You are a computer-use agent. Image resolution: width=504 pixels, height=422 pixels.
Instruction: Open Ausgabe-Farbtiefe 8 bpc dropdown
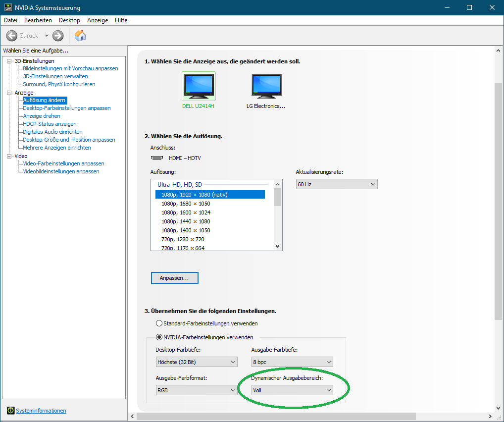pyautogui.click(x=292, y=362)
